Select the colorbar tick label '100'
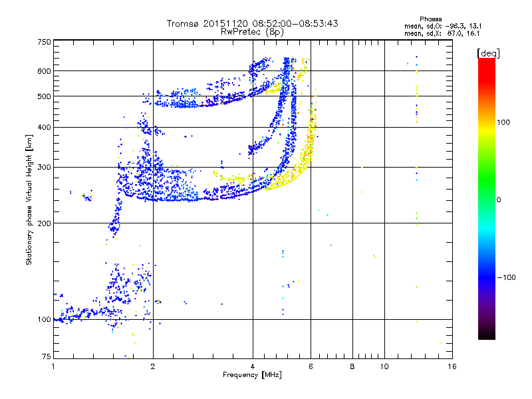 tap(503, 122)
